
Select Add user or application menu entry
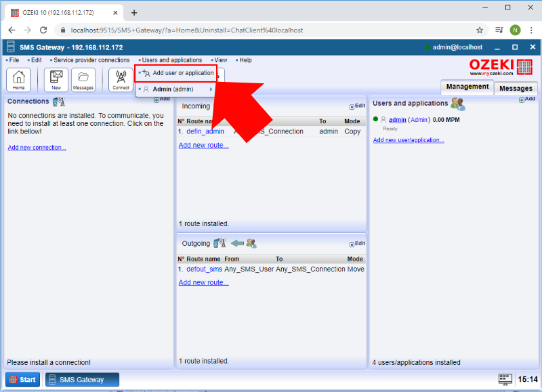tap(176, 73)
